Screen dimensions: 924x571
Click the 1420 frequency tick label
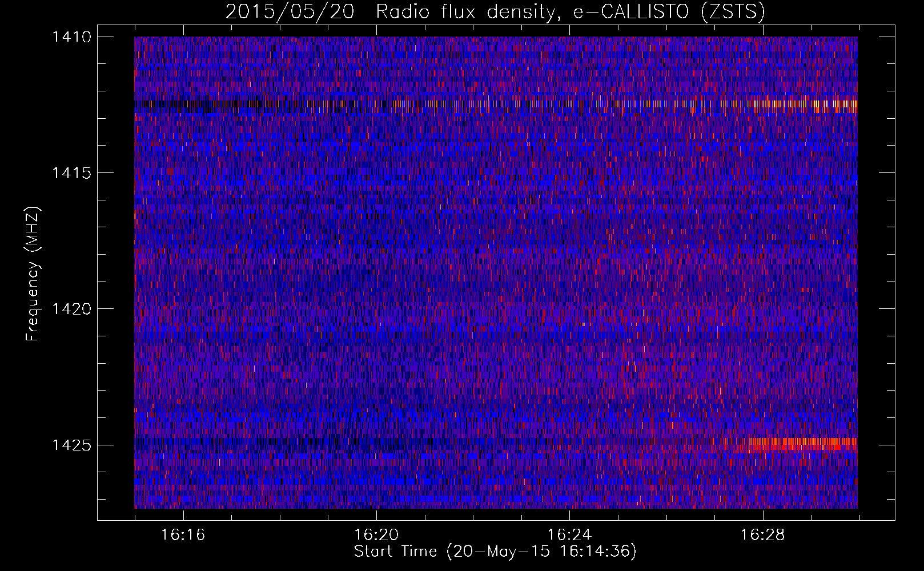coord(71,309)
